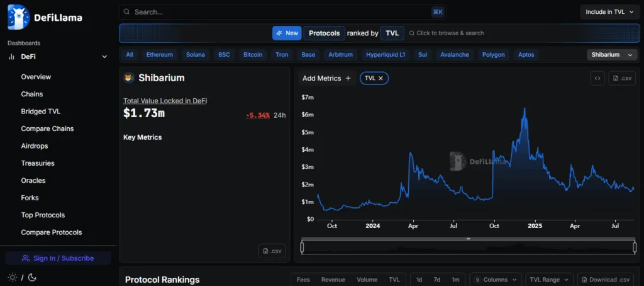Viewport: 644px width, 286px height.
Task: Click the search magnifier icon
Action: 127,12
